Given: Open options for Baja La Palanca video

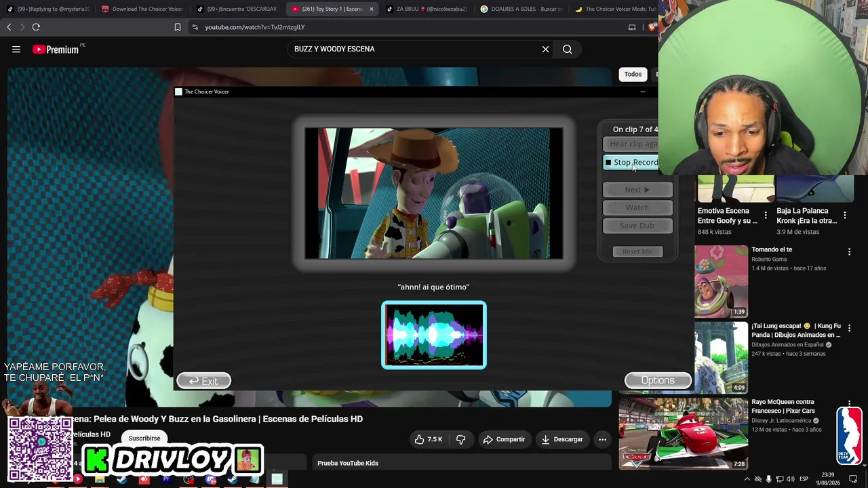Looking at the screenshot, I should (x=845, y=216).
